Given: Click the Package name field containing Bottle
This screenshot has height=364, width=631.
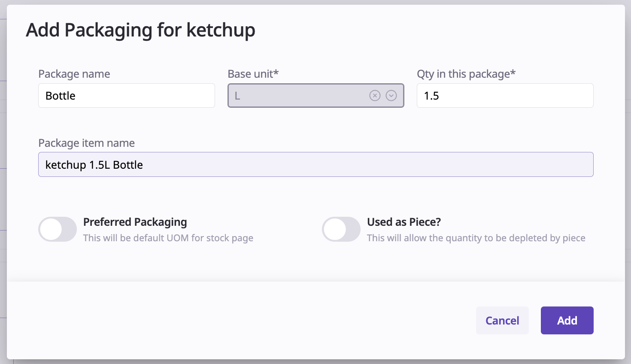Looking at the screenshot, I should pos(126,96).
